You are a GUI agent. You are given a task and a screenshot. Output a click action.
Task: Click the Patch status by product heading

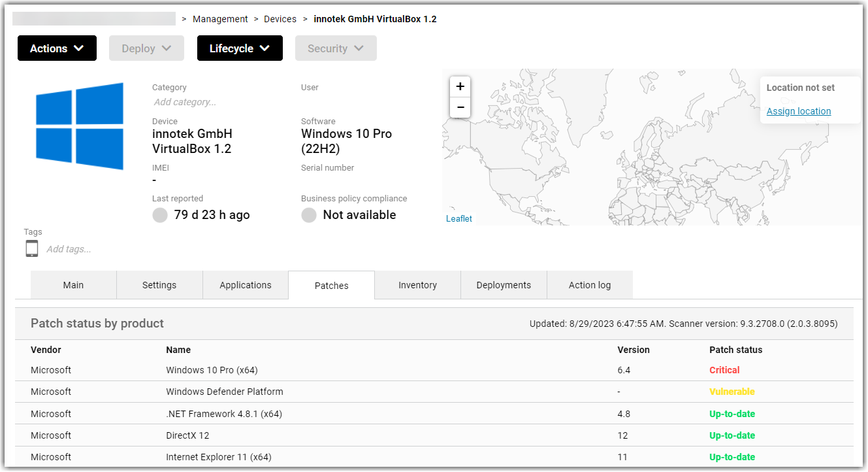pyautogui.click(x=97, y=324)
